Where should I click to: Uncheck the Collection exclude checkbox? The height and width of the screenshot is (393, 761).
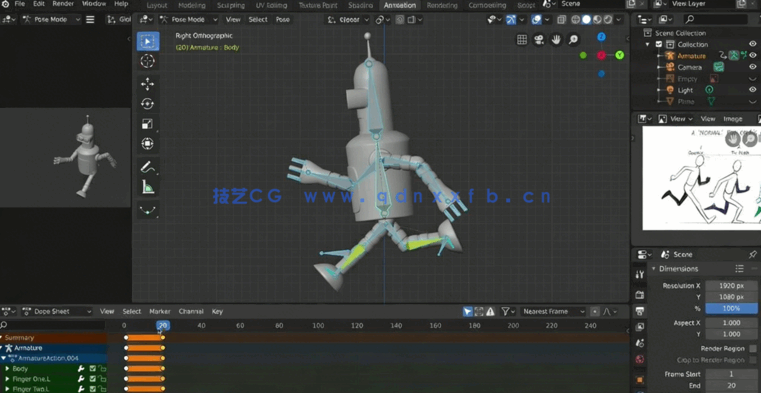pyautogui.click(x=659, y=44)
